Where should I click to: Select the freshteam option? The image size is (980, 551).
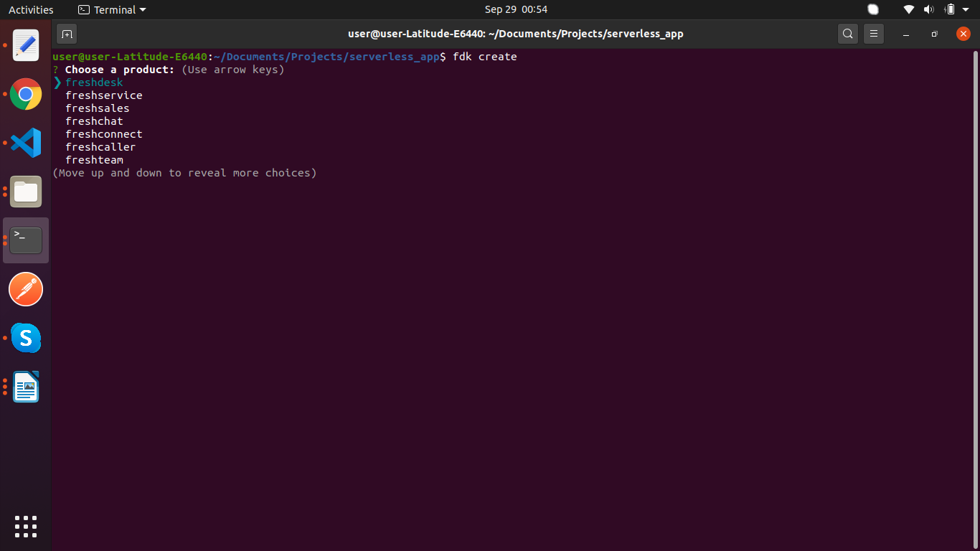point(94,160)
